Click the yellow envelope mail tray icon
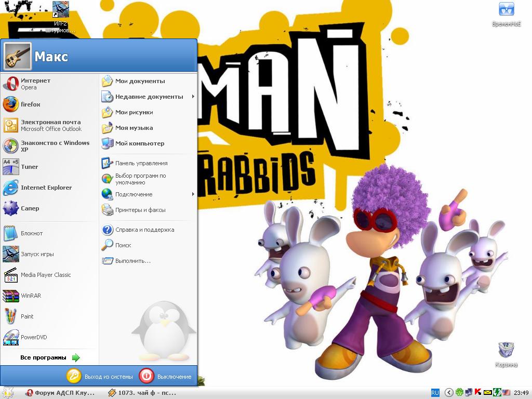Image resolution: width=532 pixels, height=399 pixels. [x=487, y=393]
